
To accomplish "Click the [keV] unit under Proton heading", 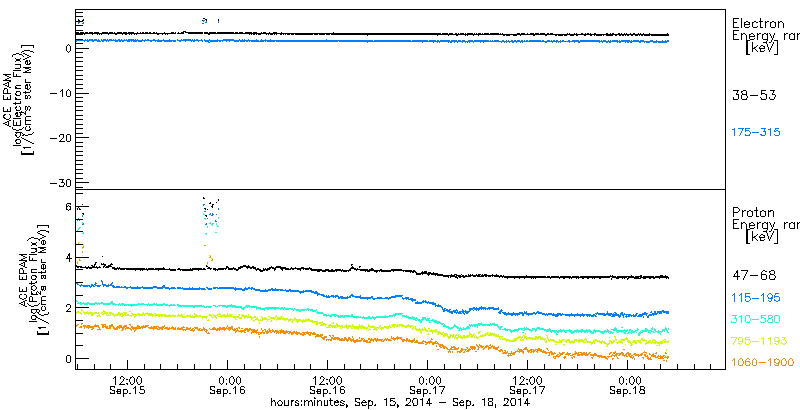I will coord(762,237).
